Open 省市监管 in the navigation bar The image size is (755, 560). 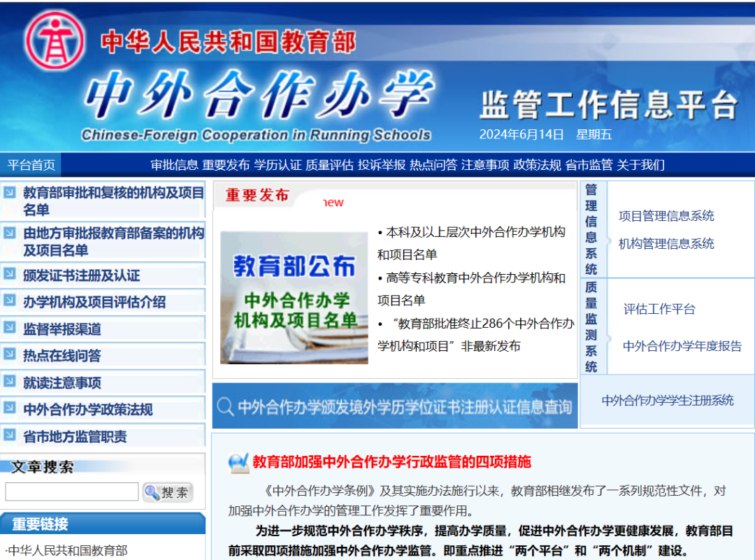click(x=589, y=165)
